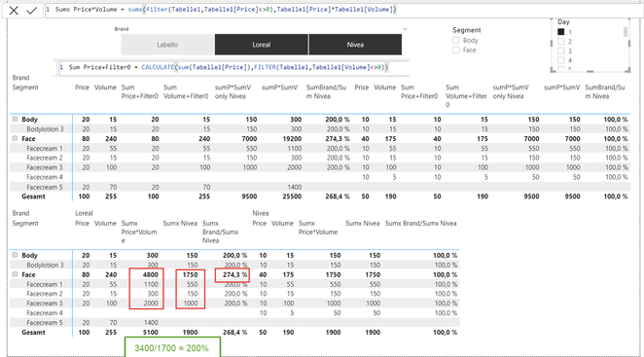Click the 25500 total value in upper matrix
This screenshot has width=644, height=357.
pos(293,196)
